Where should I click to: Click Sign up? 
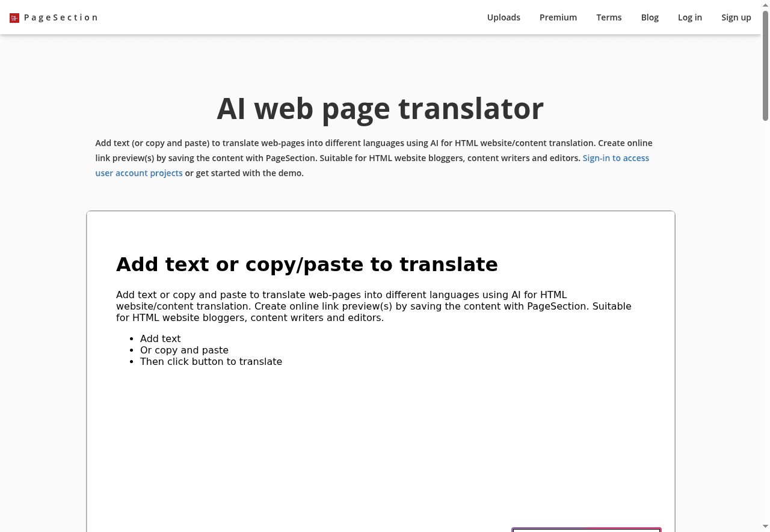736,17
